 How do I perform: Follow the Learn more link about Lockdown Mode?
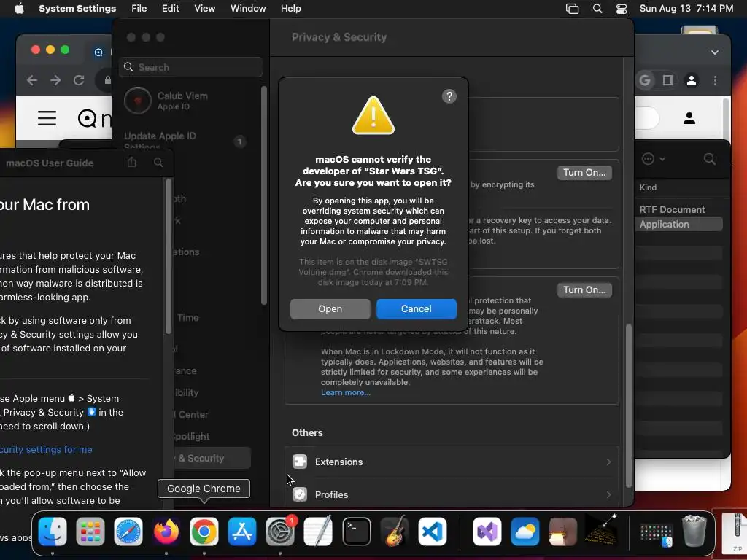click(x=345, y=392)
